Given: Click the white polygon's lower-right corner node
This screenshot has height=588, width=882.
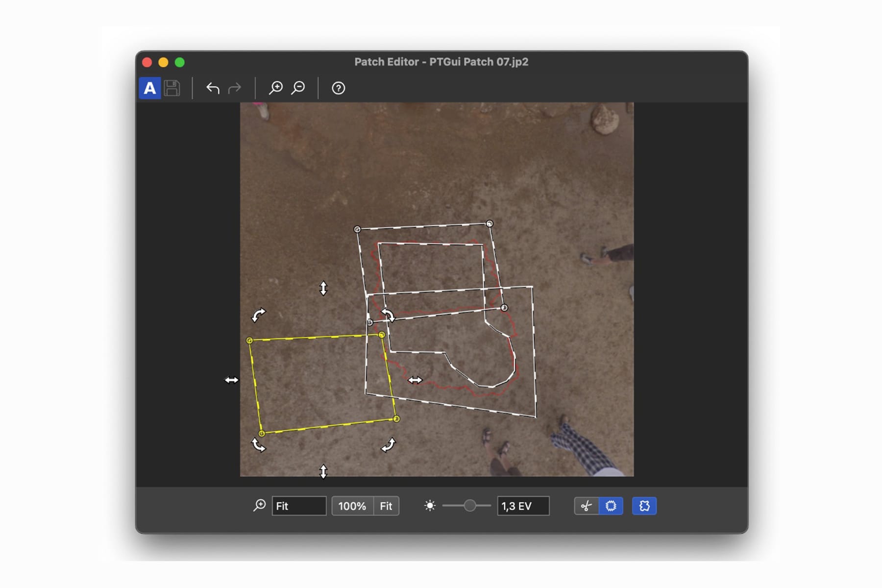Looking at the screenshot, I should [x=504, y=308].
